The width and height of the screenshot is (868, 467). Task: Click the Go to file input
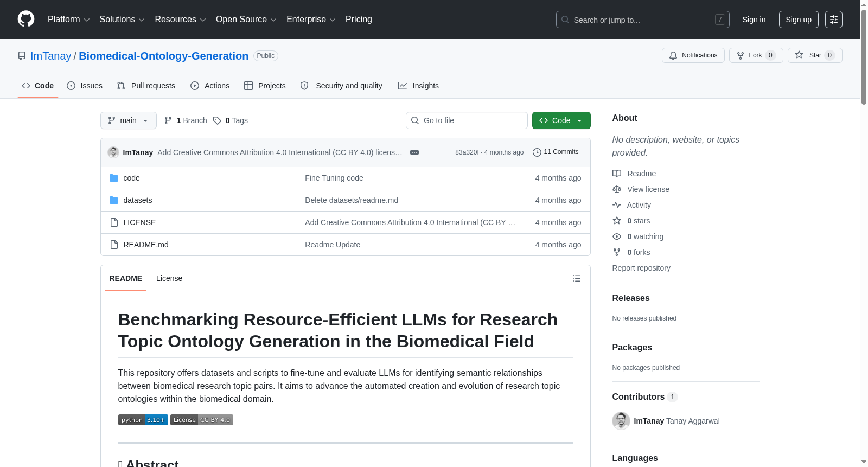coord(467,120)
